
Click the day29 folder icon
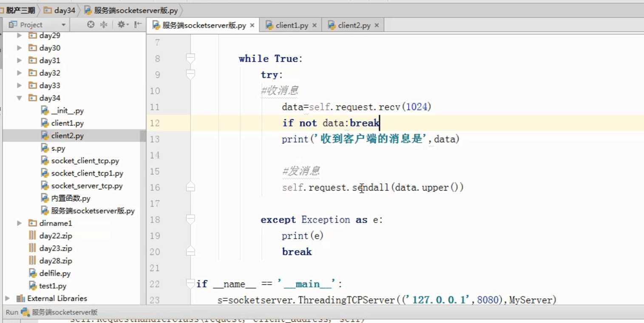point(32,36)
